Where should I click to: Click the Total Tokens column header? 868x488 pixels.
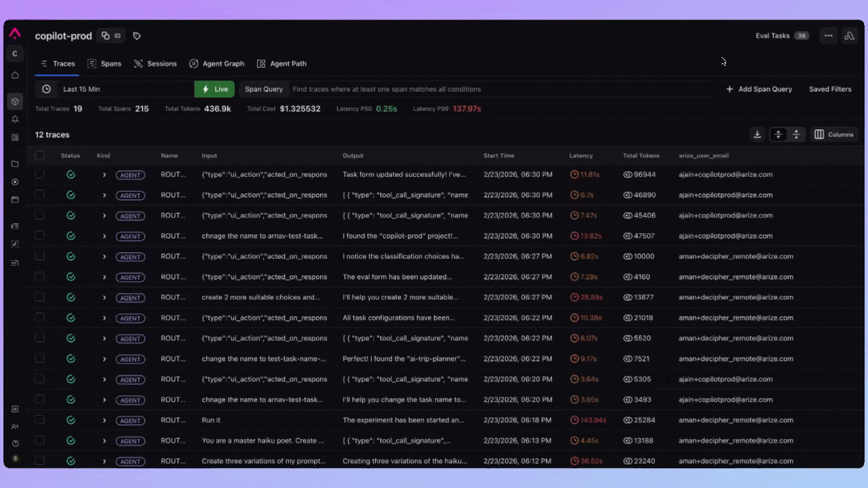[x=642, y=155]
